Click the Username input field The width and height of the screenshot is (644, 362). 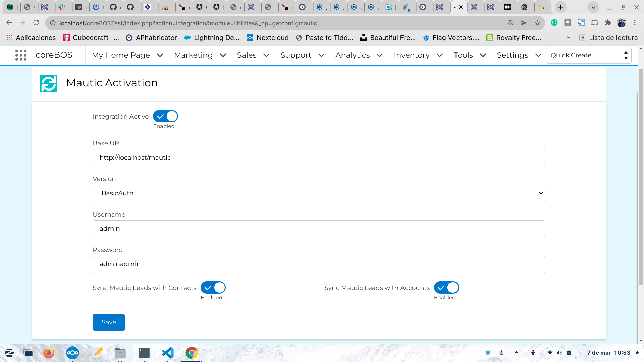point(319,229)
